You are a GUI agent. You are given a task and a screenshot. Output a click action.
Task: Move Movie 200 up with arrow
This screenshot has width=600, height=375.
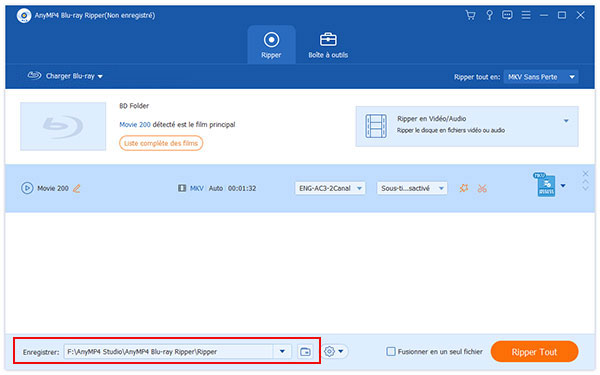(585, 181)
